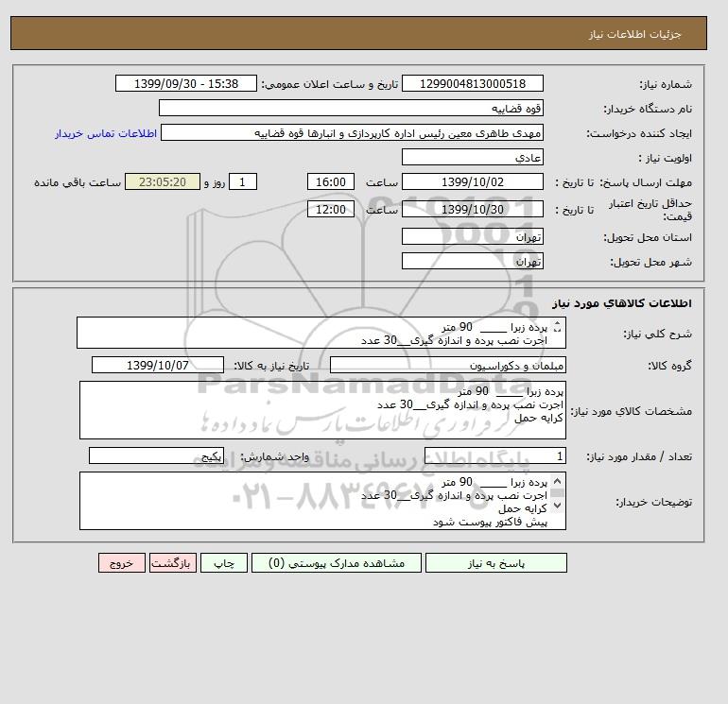Click the price validity time 12:00
Viewport: 728px width, 704px height.
coord(331,209)
